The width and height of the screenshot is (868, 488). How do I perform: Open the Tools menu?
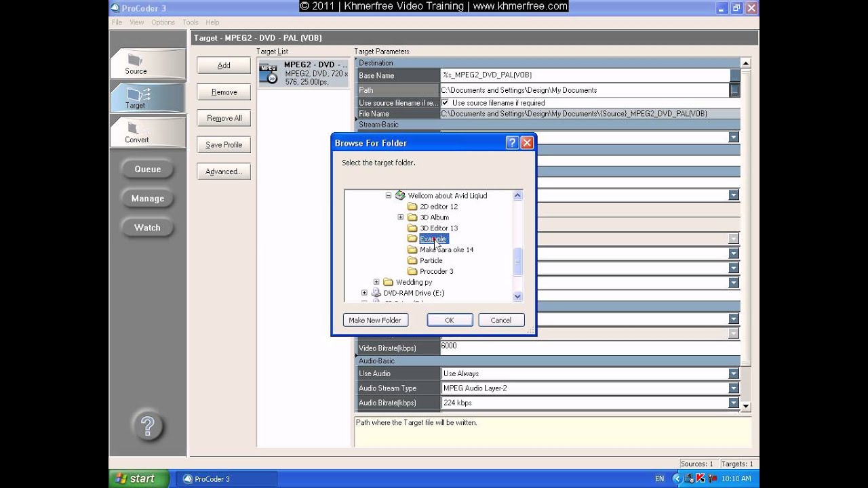point(191,22)
